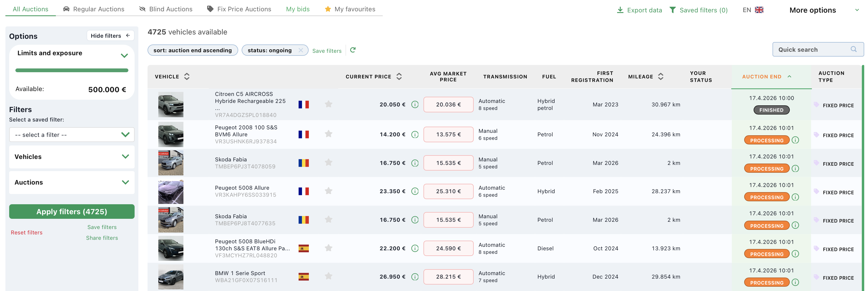
Task: Toggle favourite star for Peugeot 5008 Allure
Action: click(329, 191)
